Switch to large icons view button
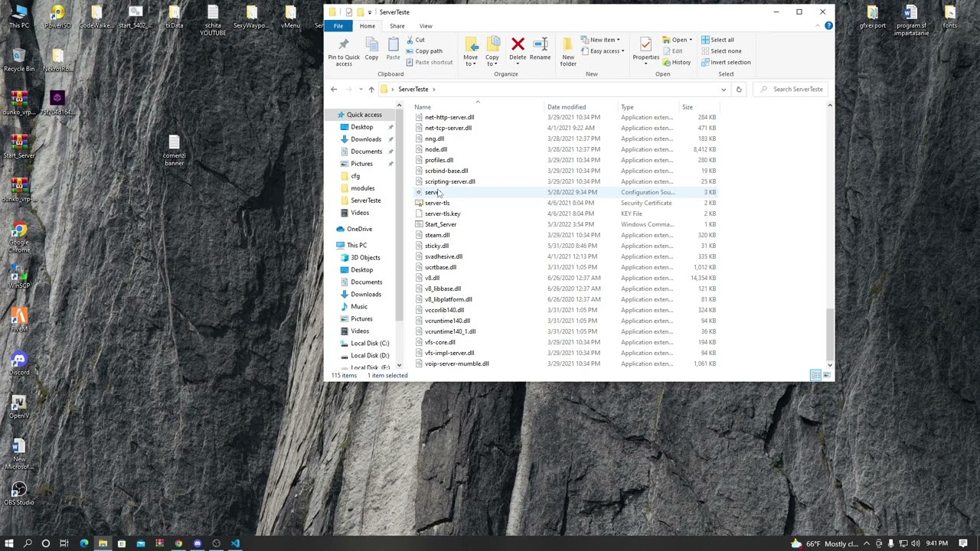This screenshot has height=551, width=980. tap(827, 375)
